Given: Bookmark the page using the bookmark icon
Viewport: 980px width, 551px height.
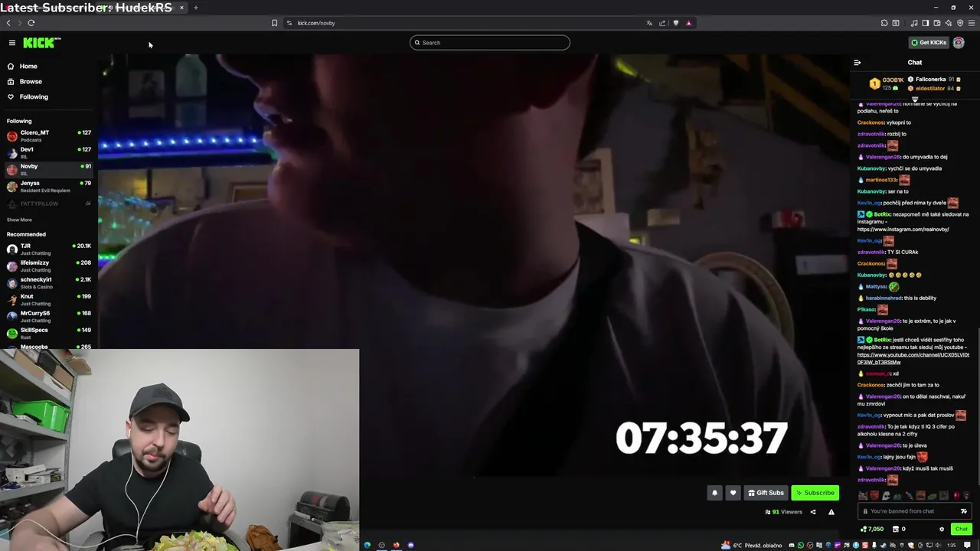Looking at the screenshot, I should (x=275, y=23).
